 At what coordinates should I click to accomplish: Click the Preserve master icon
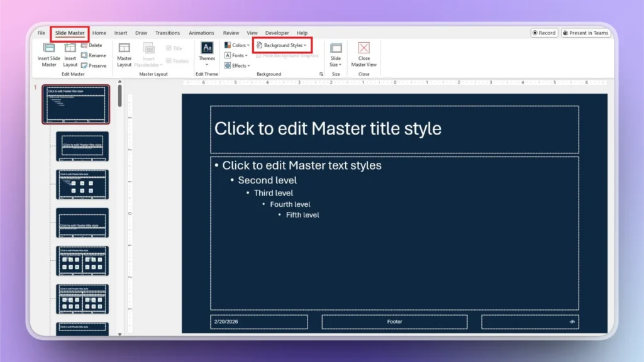[x=93, y=64]
